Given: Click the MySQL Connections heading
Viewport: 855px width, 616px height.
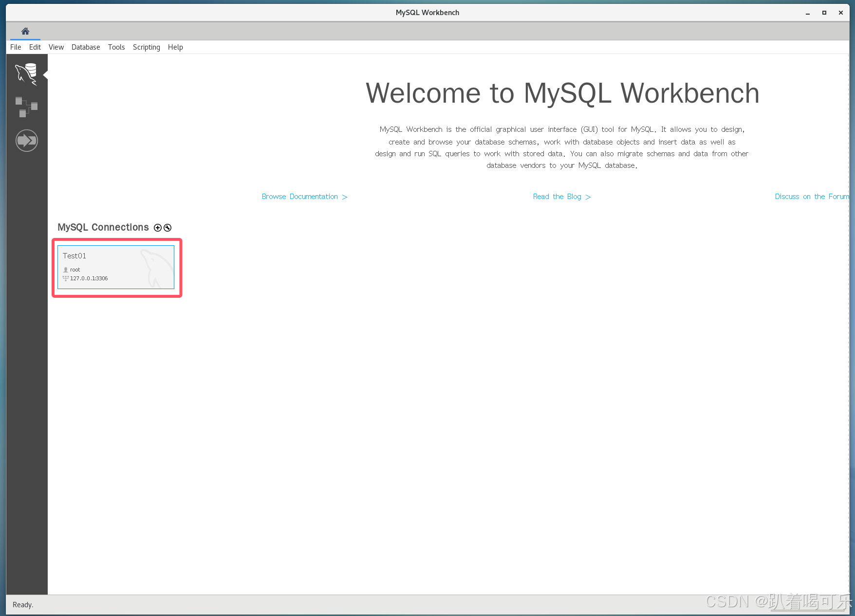Looking at the screenshot, I should click(x=103, y=227).
